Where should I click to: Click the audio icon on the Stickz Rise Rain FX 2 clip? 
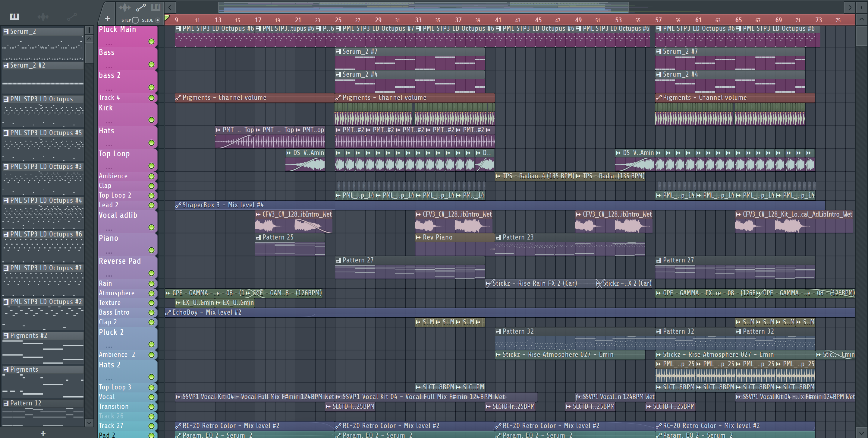[x=489, y=284]
